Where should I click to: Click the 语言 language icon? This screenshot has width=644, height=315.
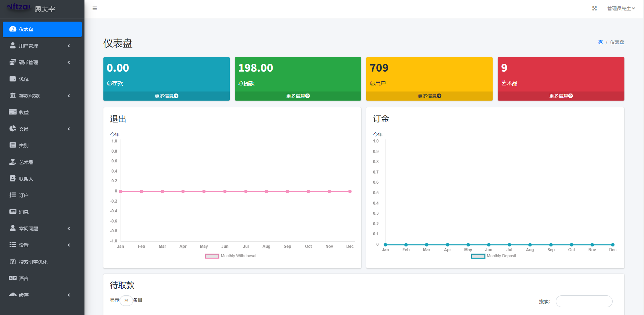tap(13, 278)
